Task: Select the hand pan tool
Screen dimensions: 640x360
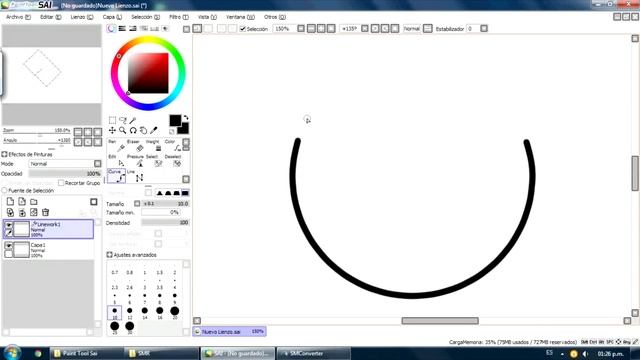Action: tap(143, 131)
